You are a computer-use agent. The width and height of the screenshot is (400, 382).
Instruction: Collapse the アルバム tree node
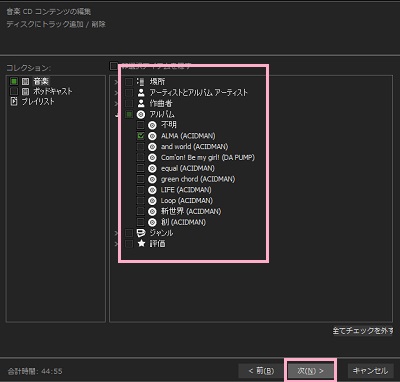click(116, 114)
